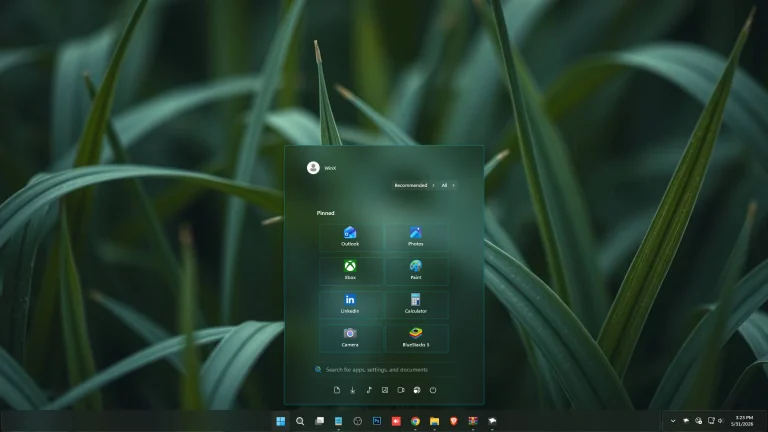768x432 pixels.
Task: Launch the Photos pinned app
Action: (x=416, y=237)
